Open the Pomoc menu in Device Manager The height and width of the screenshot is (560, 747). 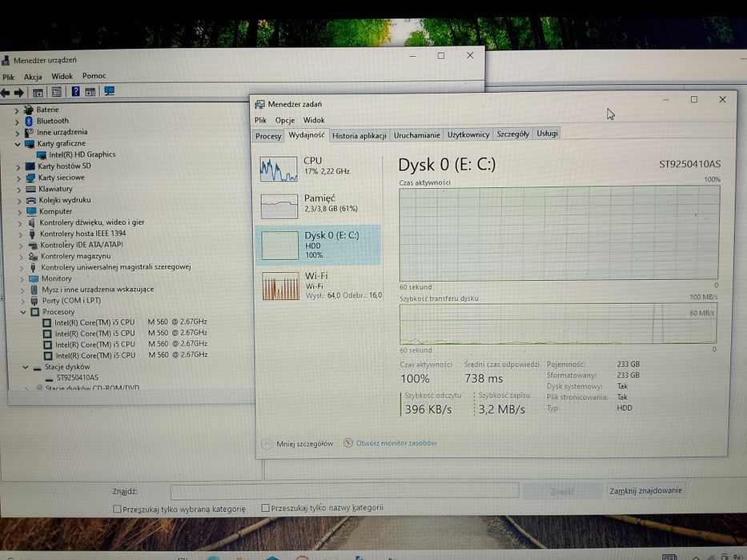94,76
